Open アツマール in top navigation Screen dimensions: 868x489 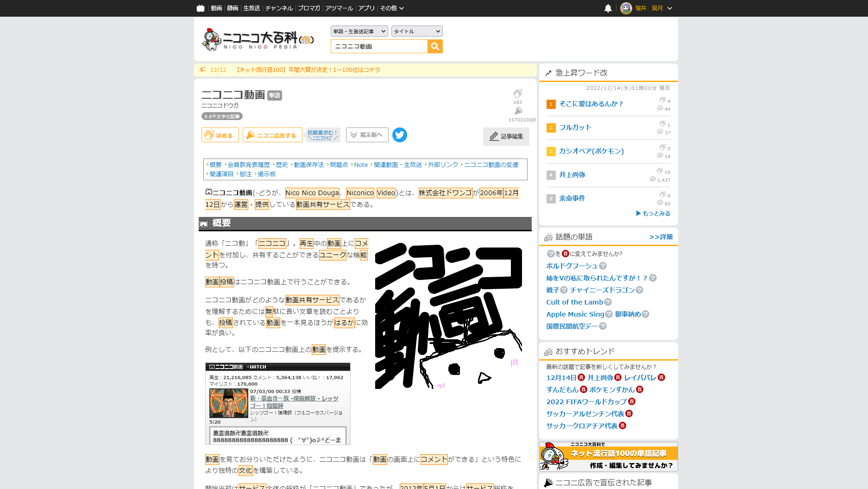[x=339, y=8]
